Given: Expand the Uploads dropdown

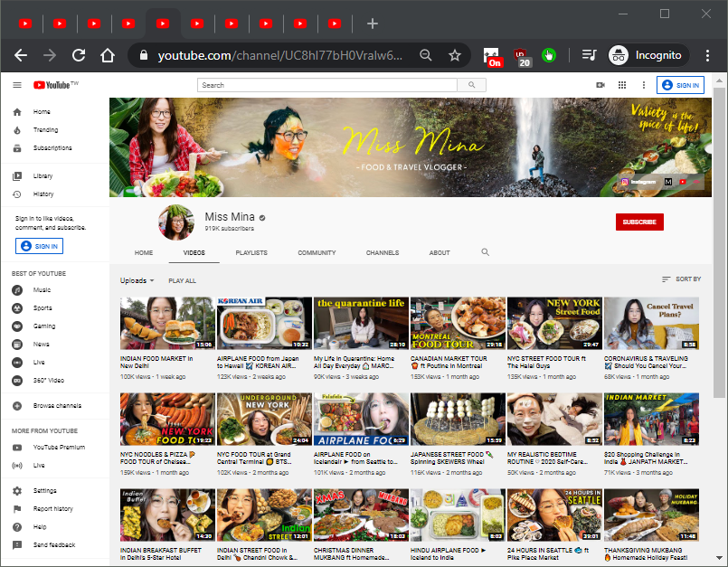Looking at the screenshot, I should [x=137, y=280].
